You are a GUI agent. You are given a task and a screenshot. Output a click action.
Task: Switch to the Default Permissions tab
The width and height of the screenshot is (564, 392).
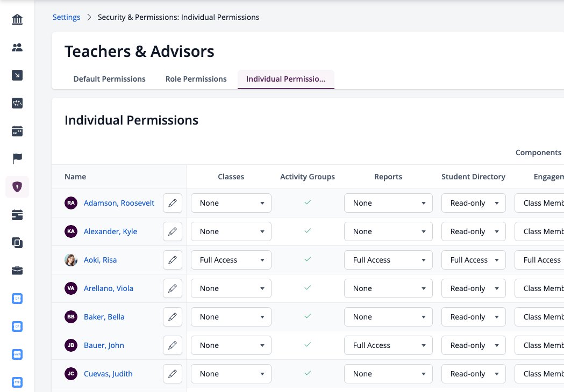[x=109, y=79]
